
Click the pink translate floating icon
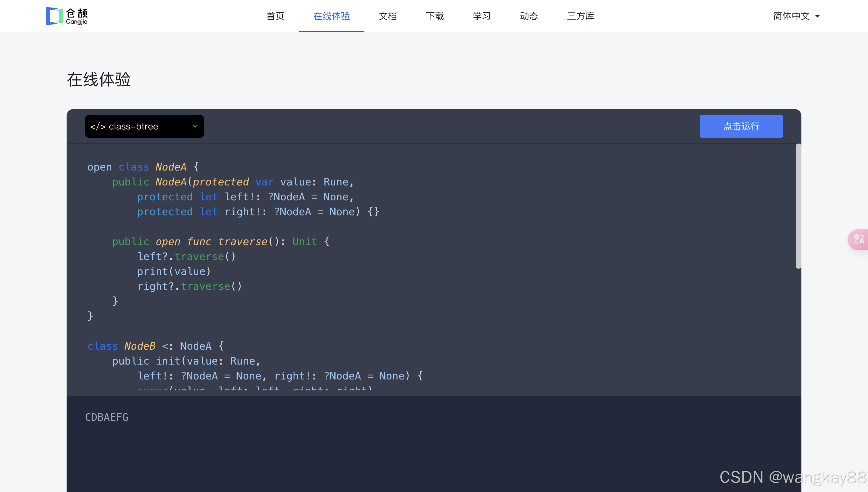pos(859,240)
